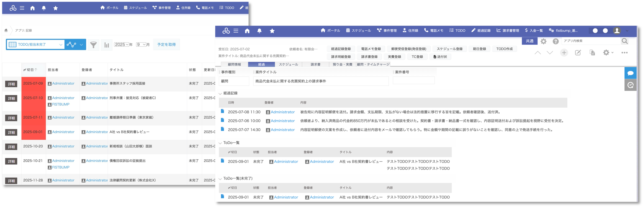Open the bar chart aggregate icon
644x208 pixels.
106,45
